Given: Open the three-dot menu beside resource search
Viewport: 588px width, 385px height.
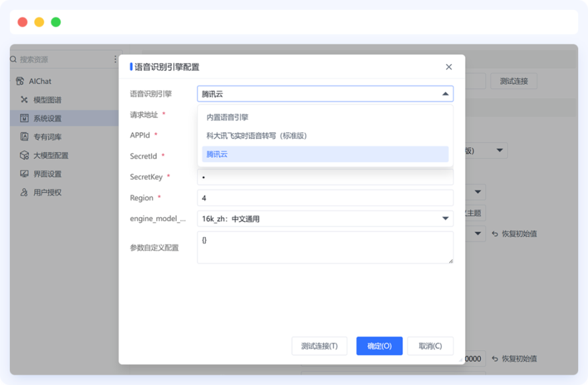Looking at the screenshot, I should point(115,60).
